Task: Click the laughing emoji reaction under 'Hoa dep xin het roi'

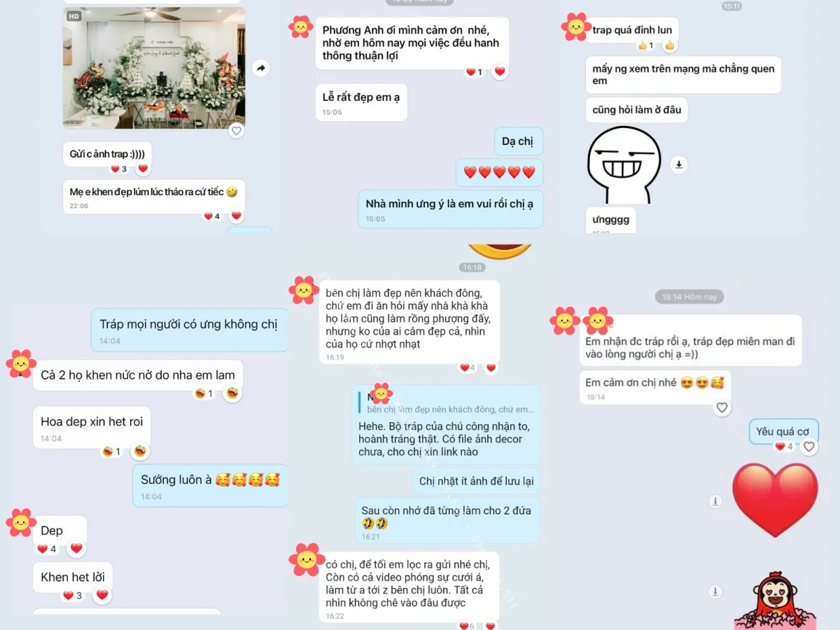Action: [140, 451]
